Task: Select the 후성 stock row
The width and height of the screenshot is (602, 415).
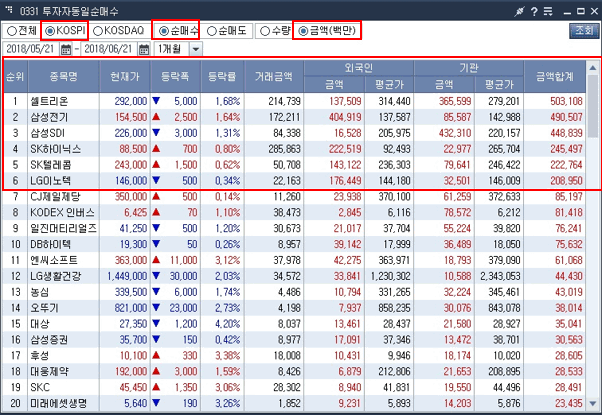Action: pos(295,355)
